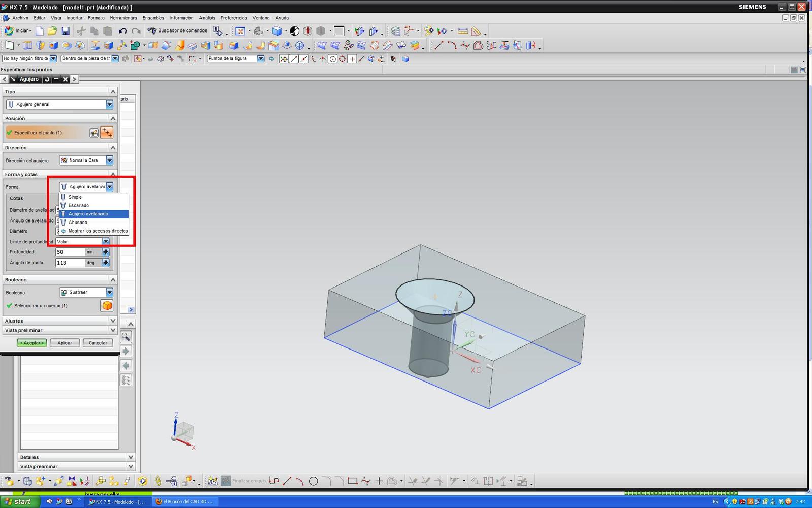Open the Archivo menu

[20, 18]
